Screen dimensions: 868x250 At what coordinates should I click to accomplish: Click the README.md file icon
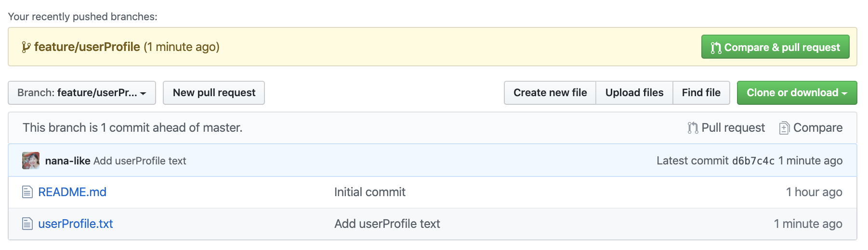pos(27,192)
